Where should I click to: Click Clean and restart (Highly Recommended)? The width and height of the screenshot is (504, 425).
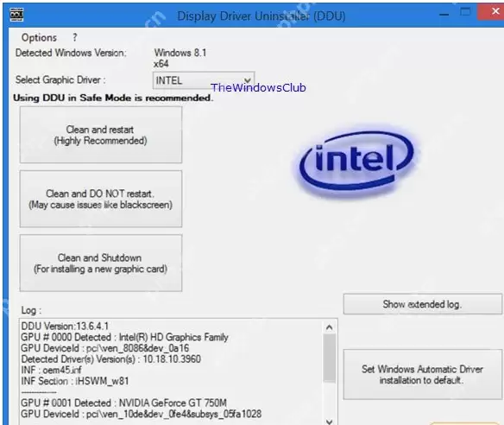click(x=101, y=135)
